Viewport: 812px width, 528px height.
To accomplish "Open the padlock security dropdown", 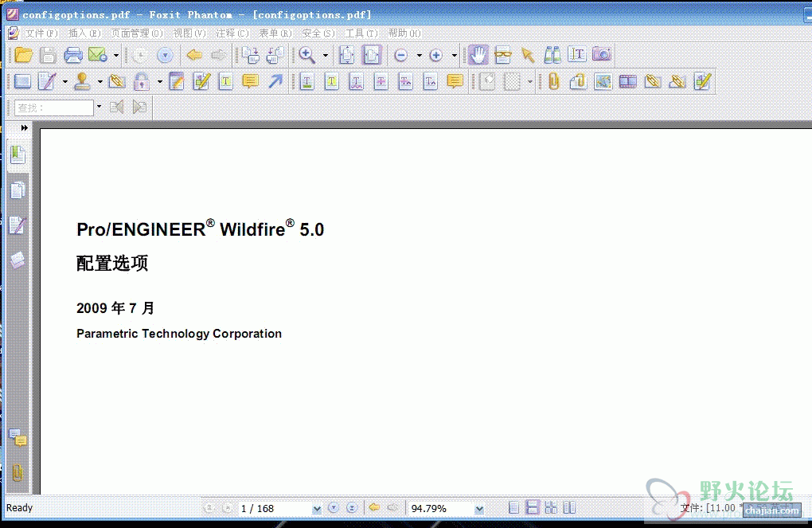I will 159,81.
